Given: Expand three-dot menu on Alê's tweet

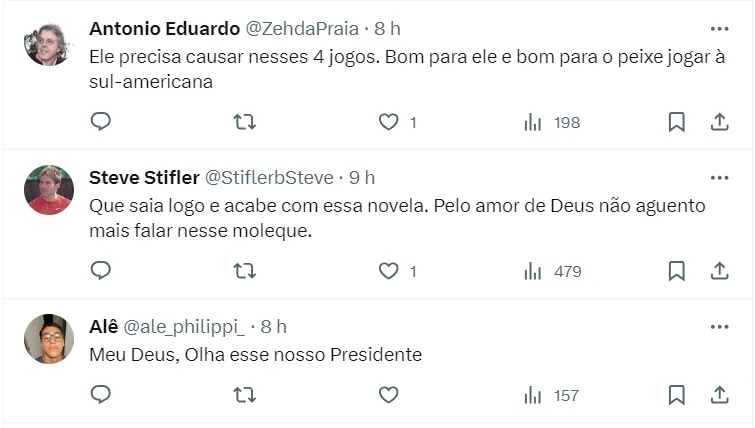Looking at the screenshot, I should [719, 326].
